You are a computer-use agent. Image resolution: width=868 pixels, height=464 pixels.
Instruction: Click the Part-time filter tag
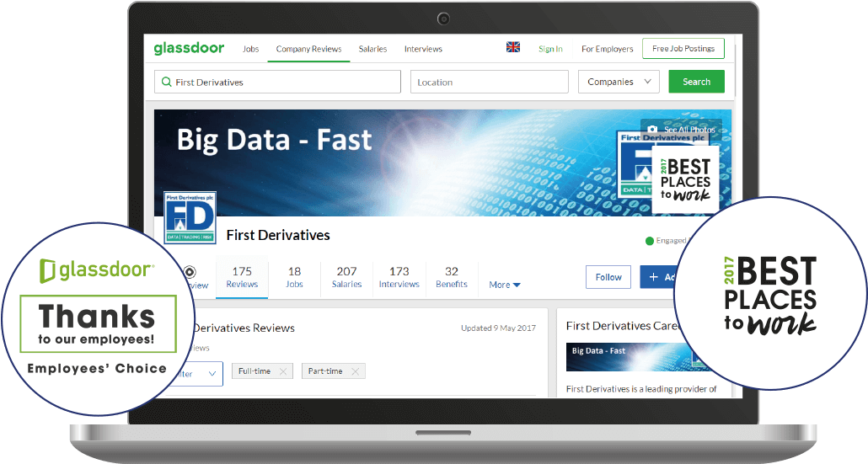point(333,371)
